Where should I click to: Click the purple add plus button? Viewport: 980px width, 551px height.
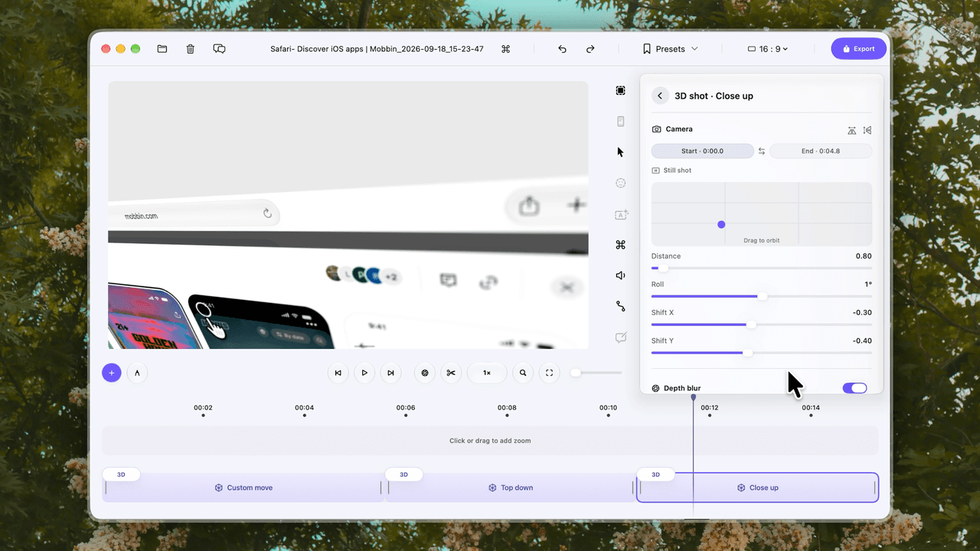click(x=112, y=373)
